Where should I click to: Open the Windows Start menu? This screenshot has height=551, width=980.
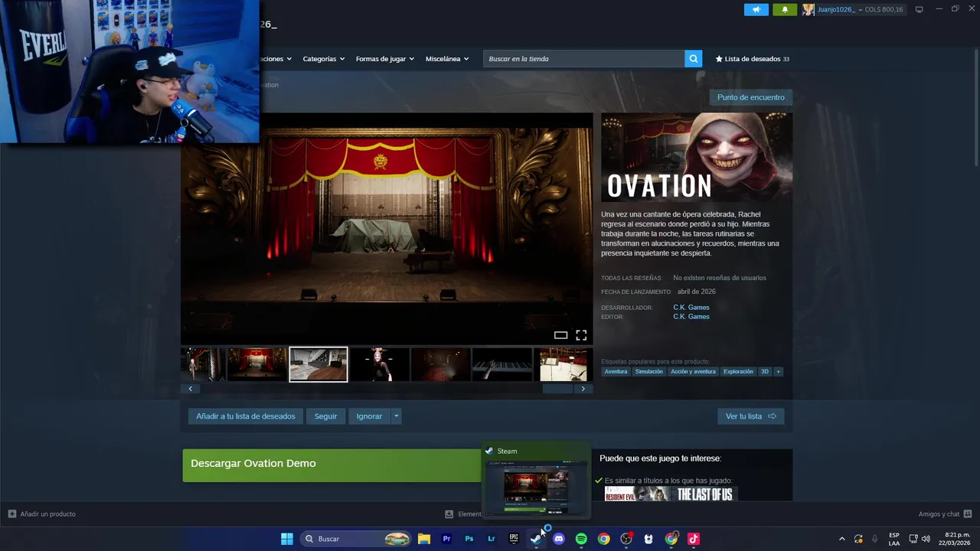tap(287, 539)
